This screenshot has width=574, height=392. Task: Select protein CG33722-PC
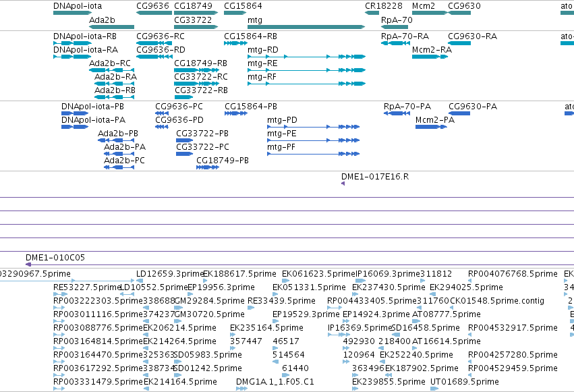(185, 154)
